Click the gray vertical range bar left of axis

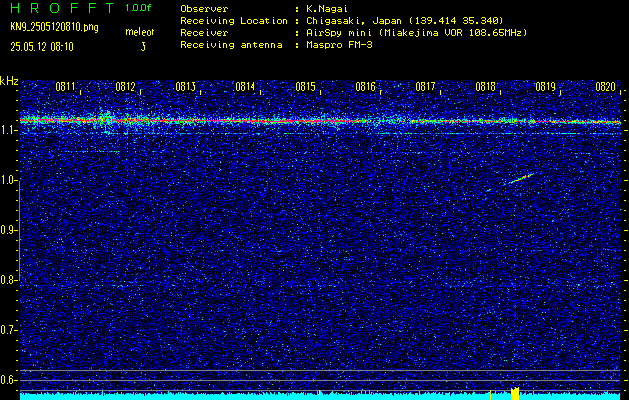(x=19, y=230)
